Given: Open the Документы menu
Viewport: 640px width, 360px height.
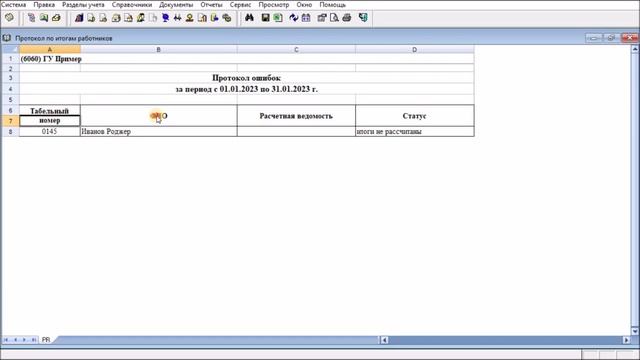Looking at the screenshot, I should click(x=176, y=4).
